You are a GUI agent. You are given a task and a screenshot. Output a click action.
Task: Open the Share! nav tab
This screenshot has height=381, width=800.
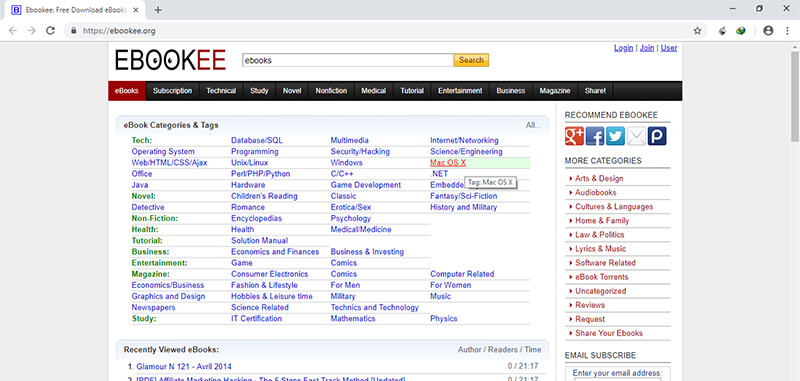point(595,91)
